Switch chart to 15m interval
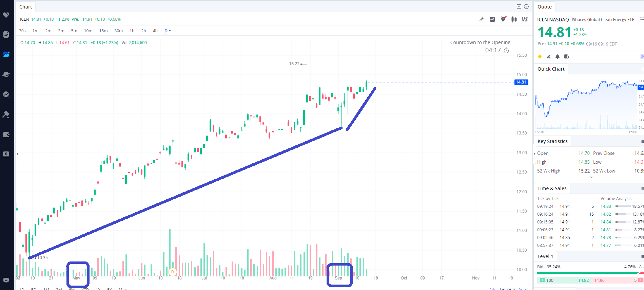Viewport: 644px width, 290px height. [103, 31]
